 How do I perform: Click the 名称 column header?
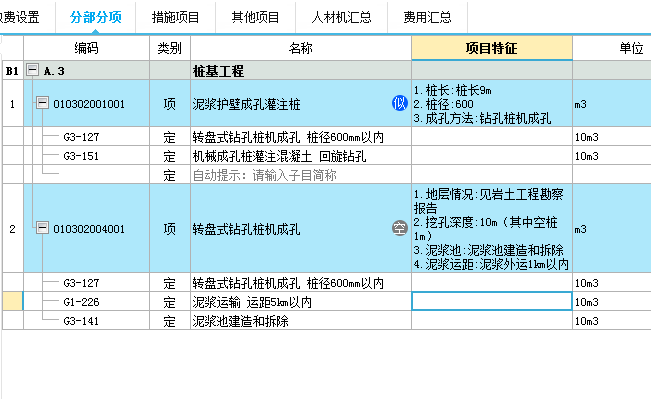[301, 48]
